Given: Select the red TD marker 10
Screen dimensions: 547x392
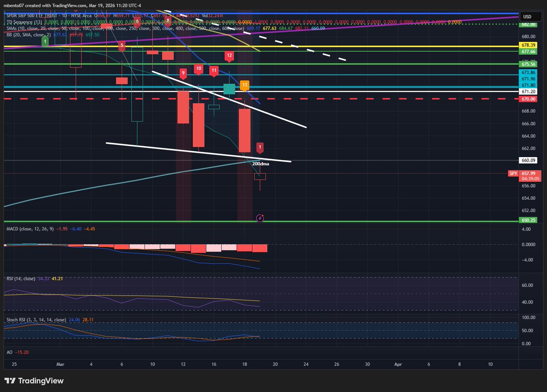Looking at the screenshot, I should pyautogui.click(x=198, y=69).
